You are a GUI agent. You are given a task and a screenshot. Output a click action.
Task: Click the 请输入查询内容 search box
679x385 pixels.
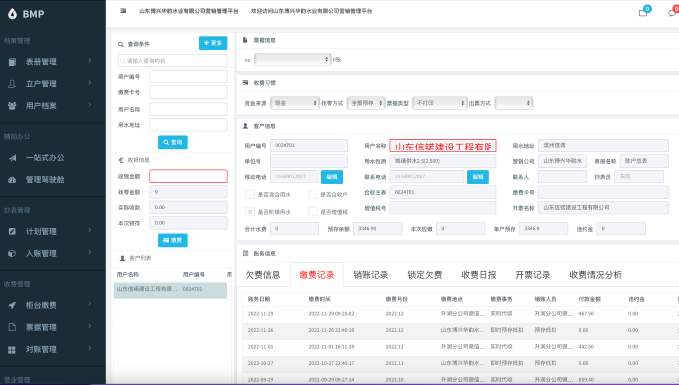coord(173,61)
